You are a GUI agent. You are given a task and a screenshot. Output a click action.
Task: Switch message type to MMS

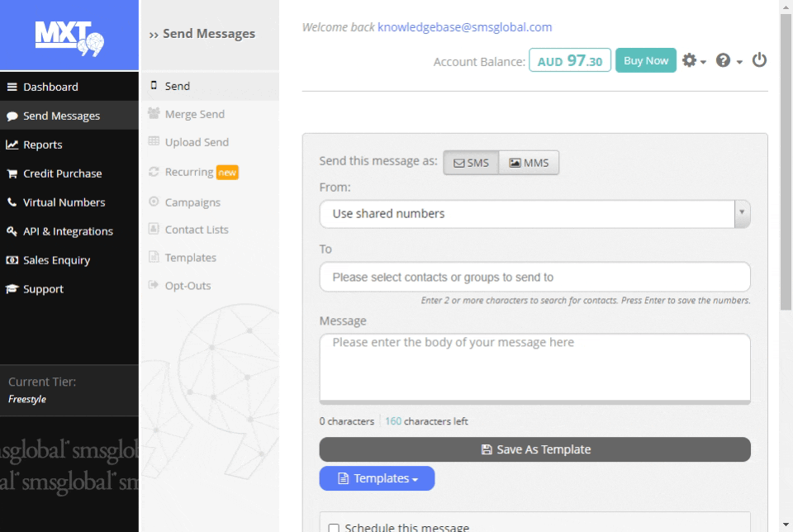529,163
